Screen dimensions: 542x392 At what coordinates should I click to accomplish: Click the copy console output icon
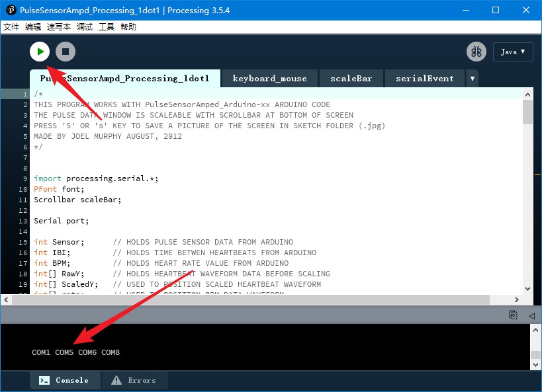(x=514, y=315)
